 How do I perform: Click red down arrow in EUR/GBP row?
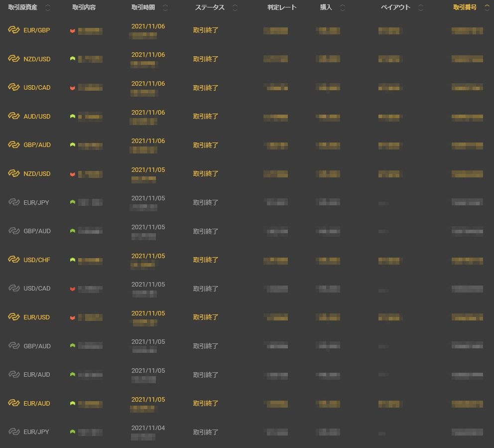[73, 30]
